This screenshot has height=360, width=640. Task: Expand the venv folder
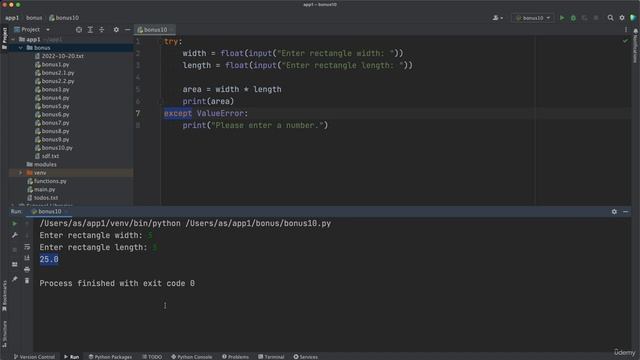(20, 173)
